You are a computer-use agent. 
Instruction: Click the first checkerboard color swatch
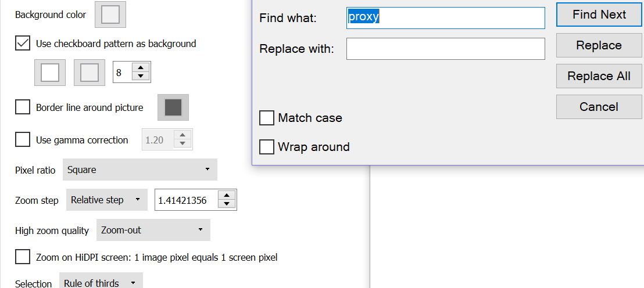(x=49, y=73)
